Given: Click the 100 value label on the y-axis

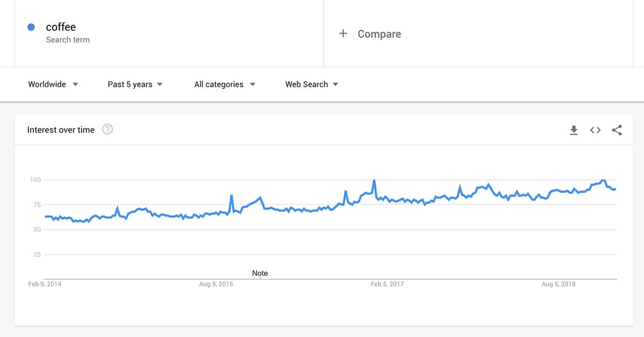Looking at the screenshot, I should coord(37,179).
